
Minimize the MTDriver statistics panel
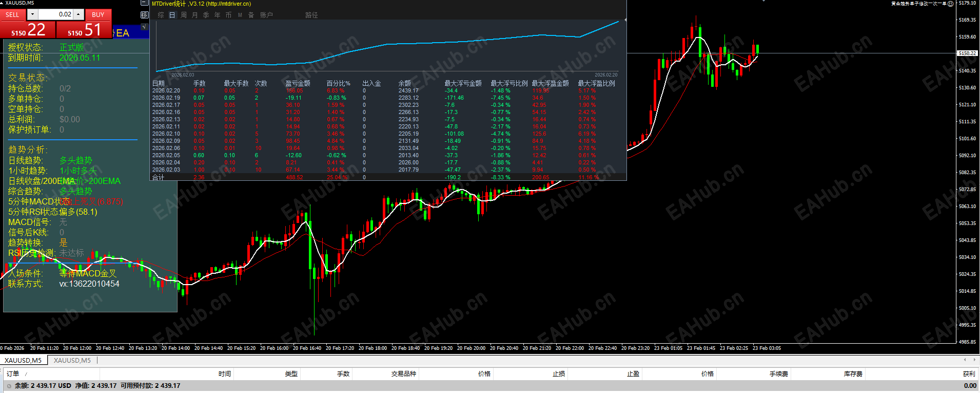[145, 3]
